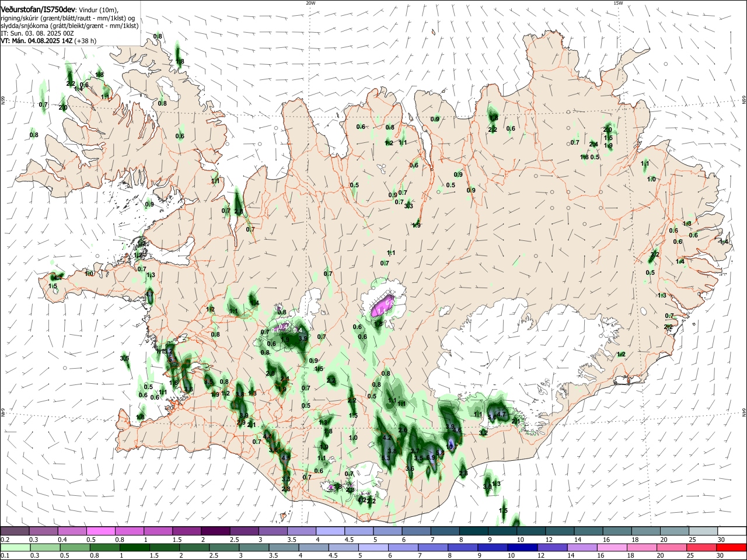Pick the medium green rain swatch starting at 0.5
Viewport: 747px width, 560px height.
click(75, 547)
